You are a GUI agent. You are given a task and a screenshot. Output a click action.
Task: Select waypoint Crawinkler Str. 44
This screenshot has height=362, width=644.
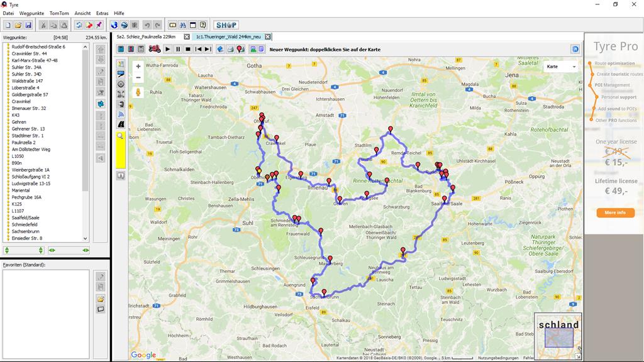[29, 53]
